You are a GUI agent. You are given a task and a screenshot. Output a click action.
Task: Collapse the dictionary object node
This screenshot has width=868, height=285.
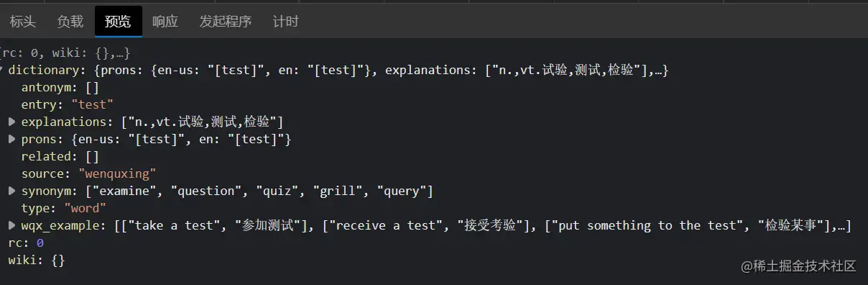(2, 71)
